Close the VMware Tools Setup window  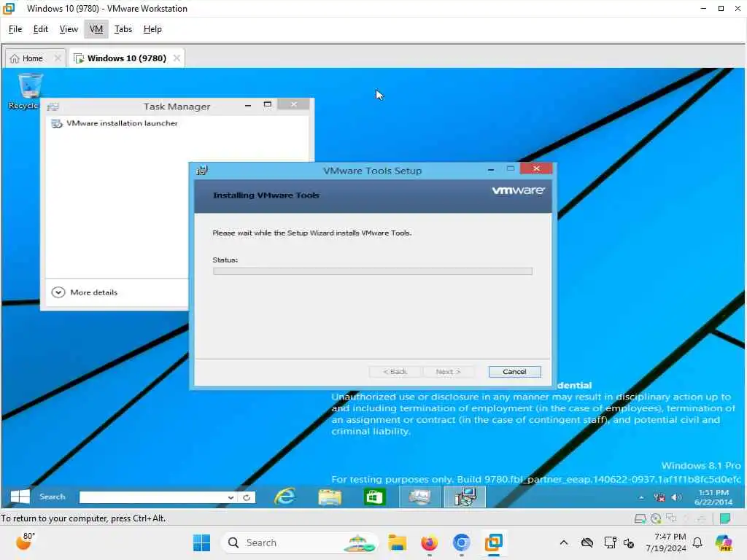[536, 168]
